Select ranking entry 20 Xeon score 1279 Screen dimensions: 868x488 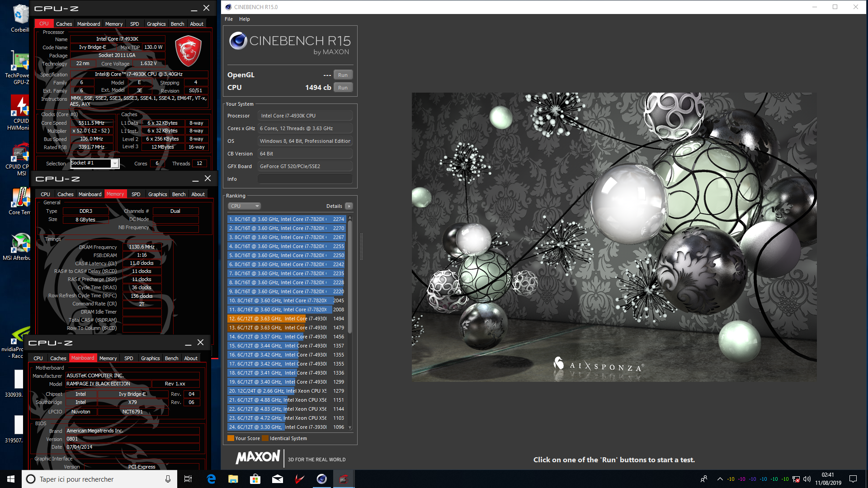tap(287, 391)
